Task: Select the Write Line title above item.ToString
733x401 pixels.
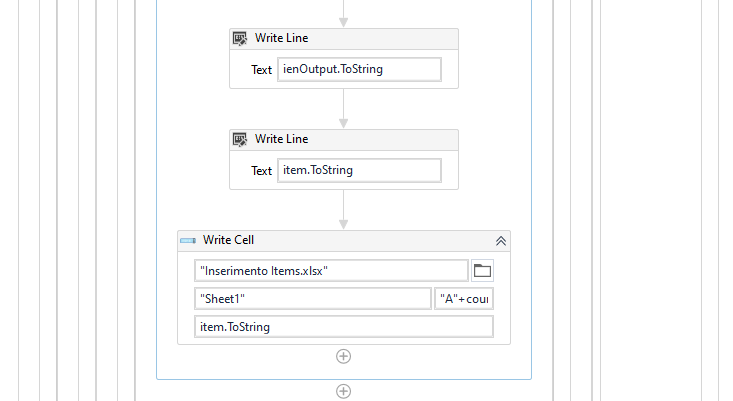Action: pyautogui.click(x=281, y=139)
